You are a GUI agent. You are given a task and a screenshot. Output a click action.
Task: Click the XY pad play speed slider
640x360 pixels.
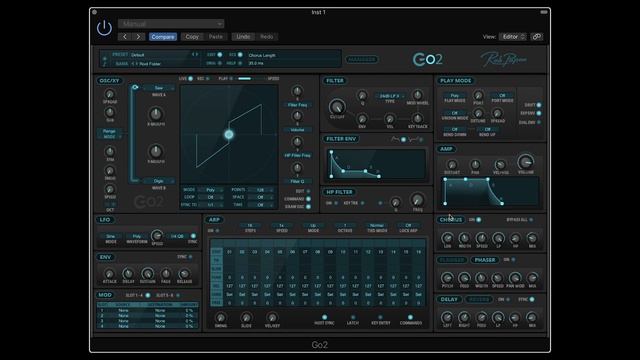coord(251,78)
